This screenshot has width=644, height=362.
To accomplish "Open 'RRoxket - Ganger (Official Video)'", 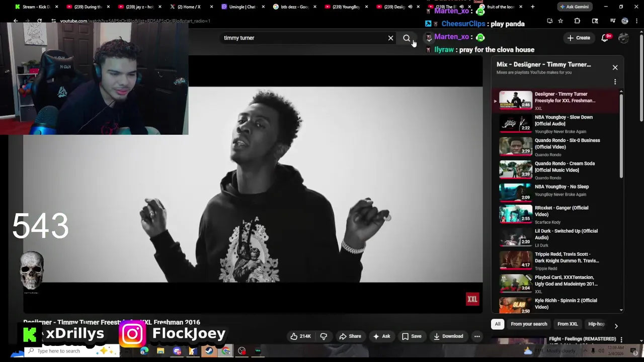I will click(557, 214).
